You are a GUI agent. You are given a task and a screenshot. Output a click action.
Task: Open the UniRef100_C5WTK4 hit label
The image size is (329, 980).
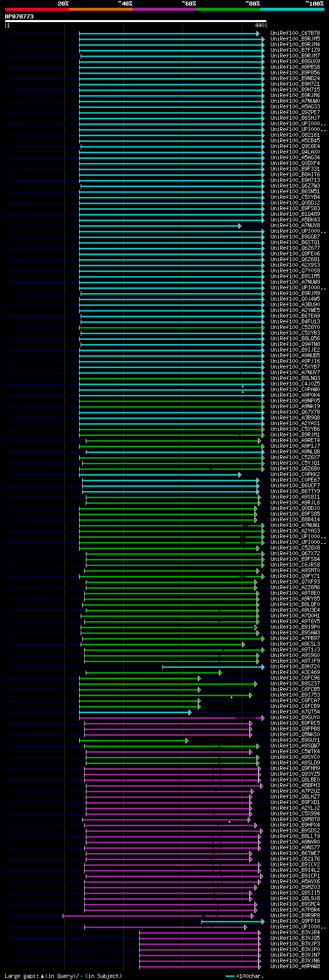(295, 752)
